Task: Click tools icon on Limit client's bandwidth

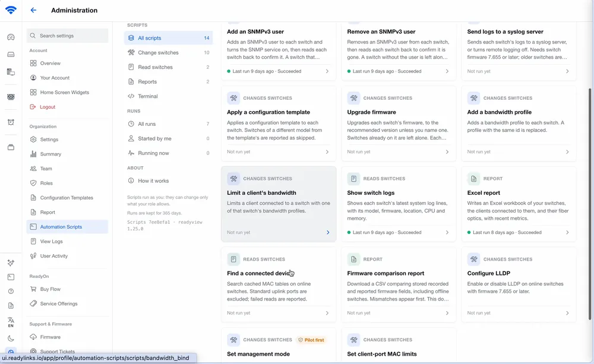Action: 233,178
